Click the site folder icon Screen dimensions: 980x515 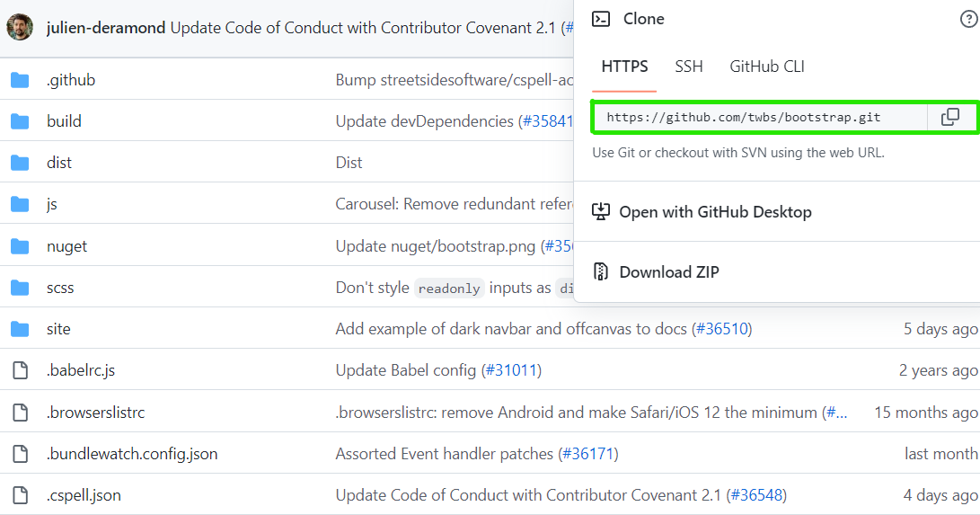[20, 329]
